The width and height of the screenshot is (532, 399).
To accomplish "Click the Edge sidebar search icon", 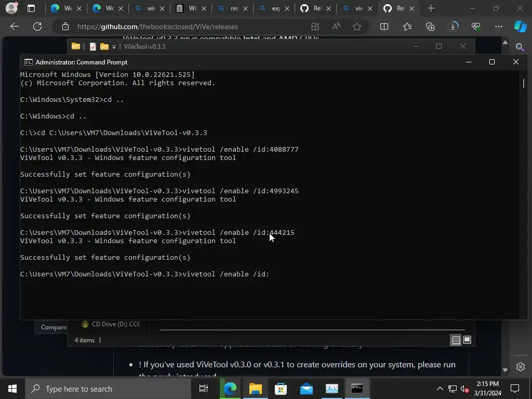I will (x=520, y=47).
